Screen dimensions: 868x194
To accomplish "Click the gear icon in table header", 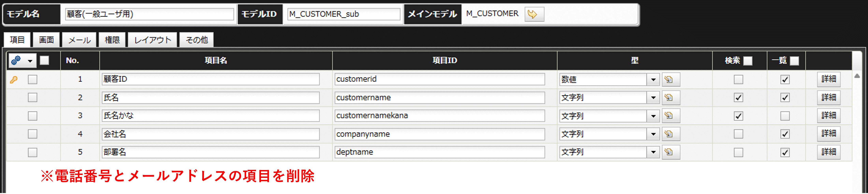I will point(16,61).
